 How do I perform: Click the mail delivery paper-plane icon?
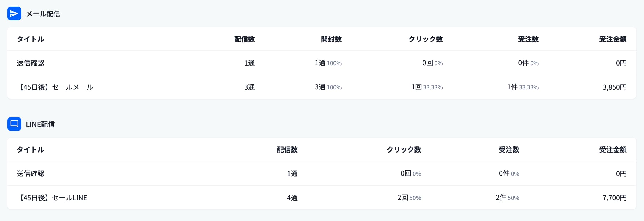pyautogui.click(x=14, y=14)
